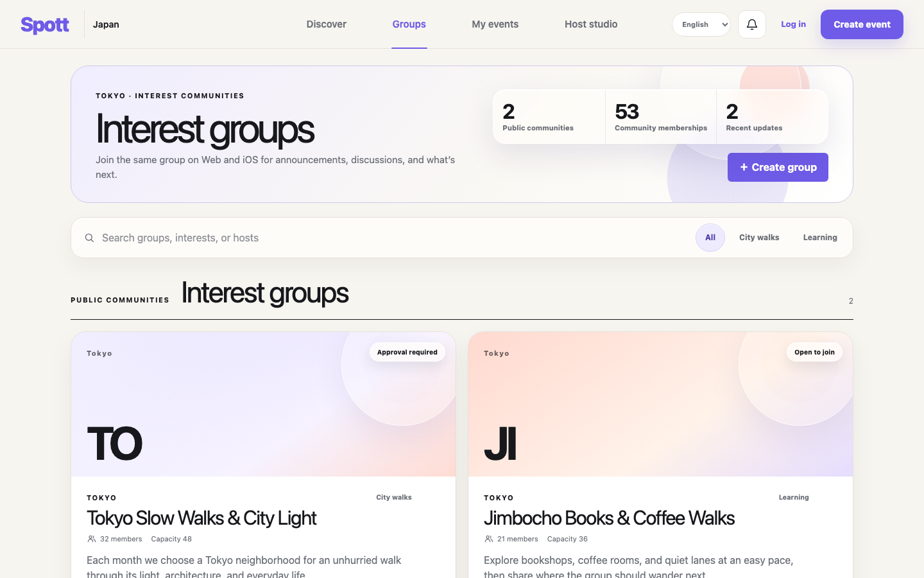
Task: Click members icon beside 21 members
Action: pyautogui.click(x=489, y=539)
